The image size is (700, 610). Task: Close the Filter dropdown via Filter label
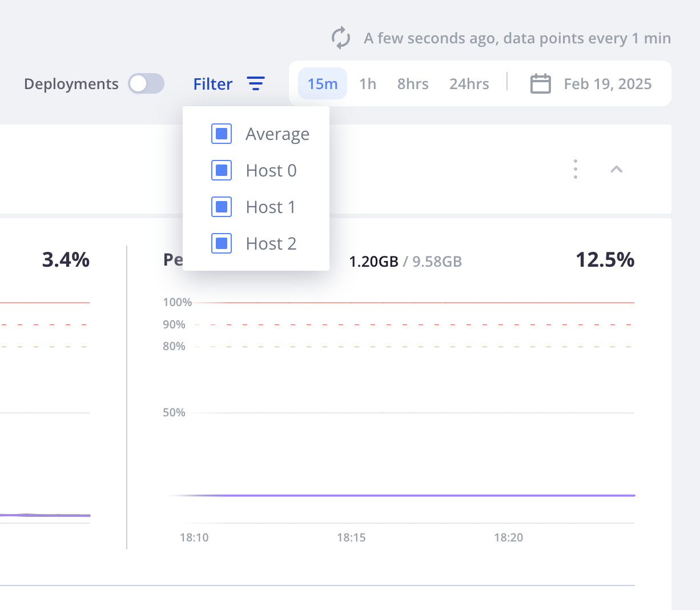212,84
